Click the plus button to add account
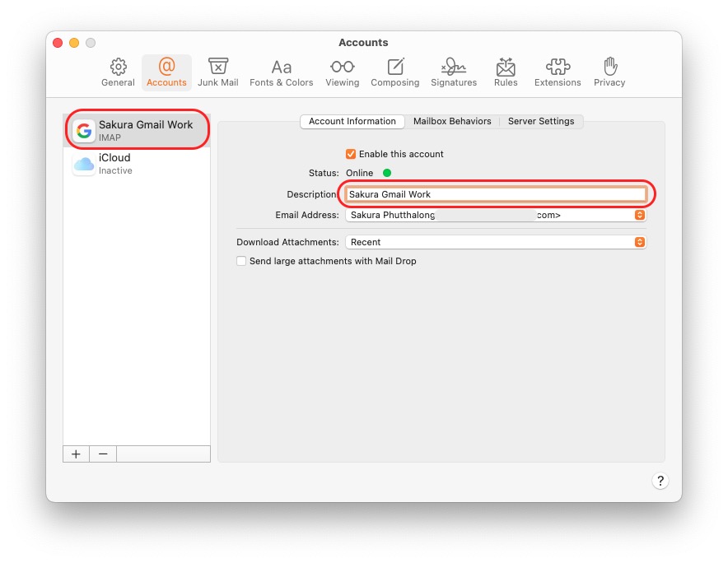The image size is (728, 563). click(x=76, y=454)
